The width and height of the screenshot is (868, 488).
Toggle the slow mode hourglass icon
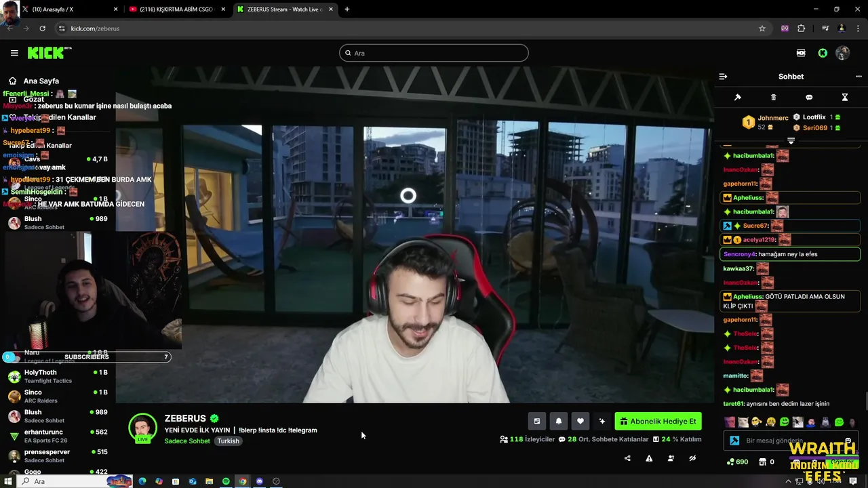coord(845,98)
